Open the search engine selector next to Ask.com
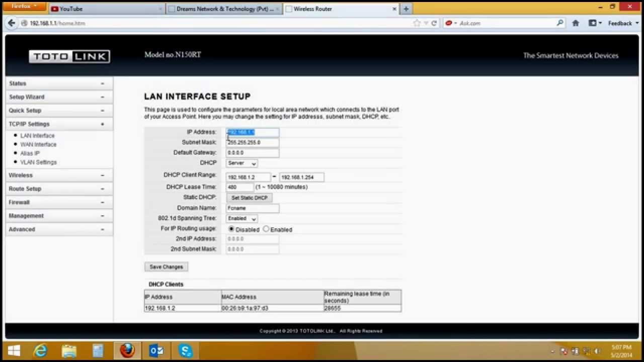The width and height of the screenshot is (644, 362). click(x=451, y=23)
